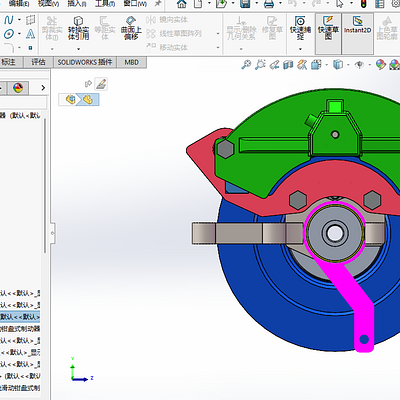Click Section View icon
Screen dimensions: 400x400
(288, 64)
